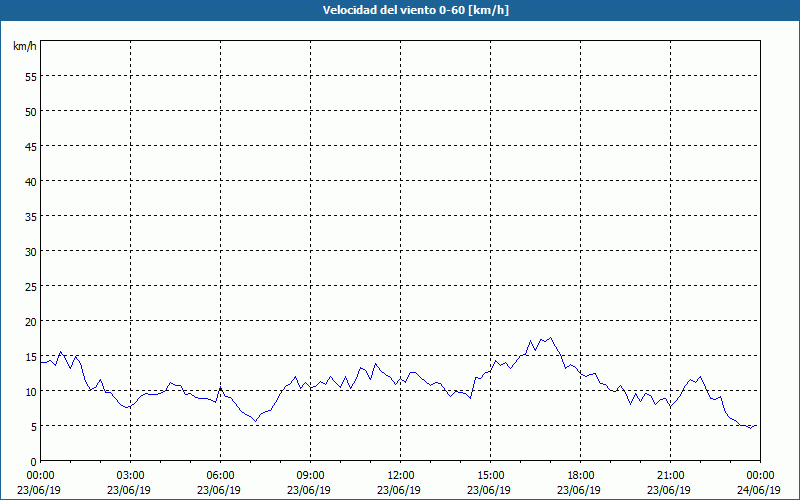Select the y-axis tick label "25"
This screenshot has height=500, width=800.
[30, 287]
